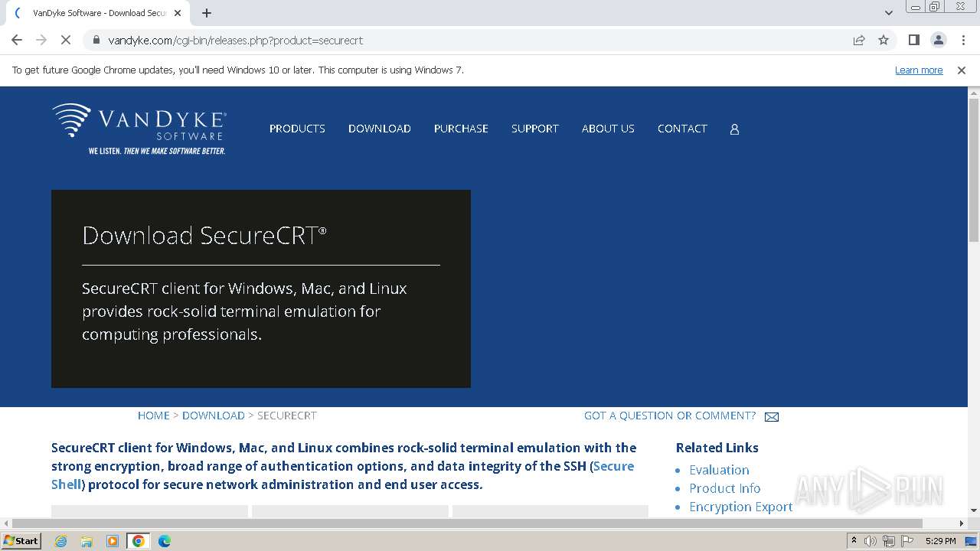Close the VanDyke Software tab
The width and height of the screenshot is (980, 551).
coord(178,13)
